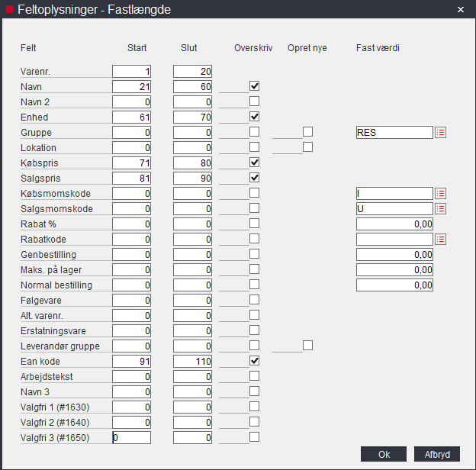This screenshot has height=470, width=476.
Task: Close the Feltoplysninger dialog window
Action: pos(460,9)
